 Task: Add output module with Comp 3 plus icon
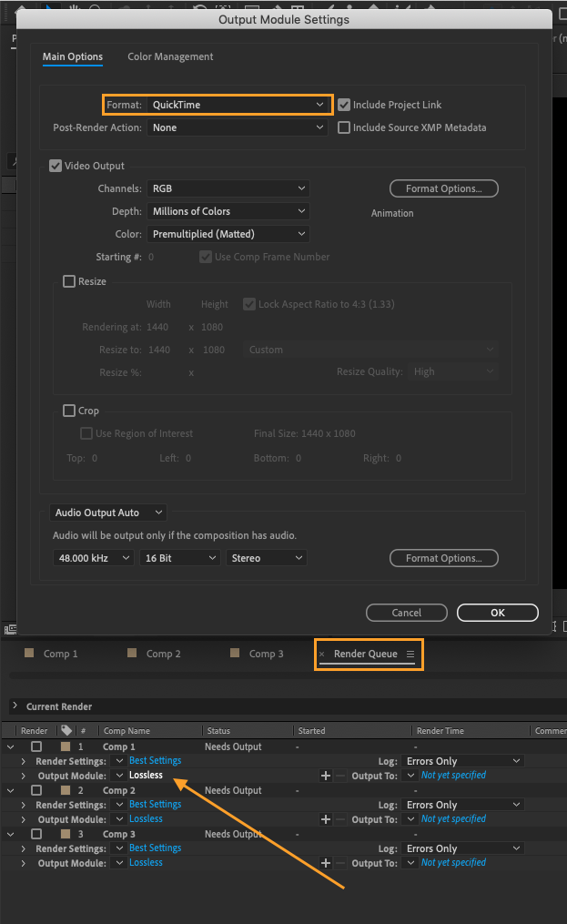click(325, 863)
